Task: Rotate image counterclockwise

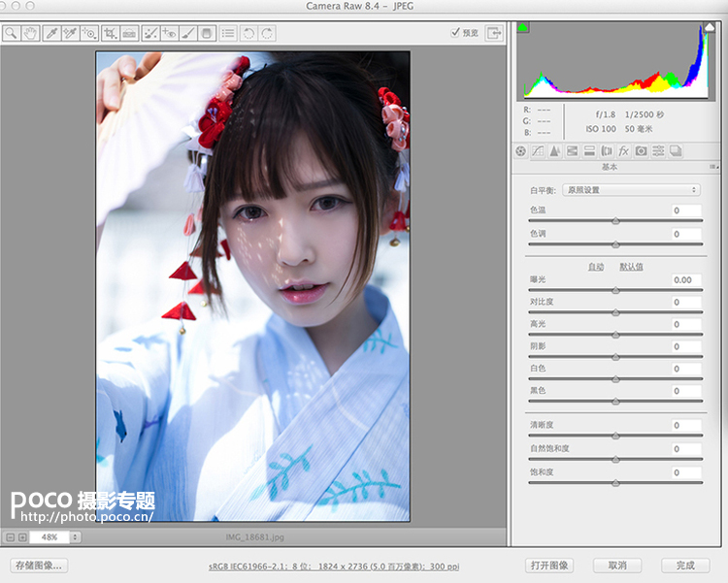Action: (x=248, y=33)
